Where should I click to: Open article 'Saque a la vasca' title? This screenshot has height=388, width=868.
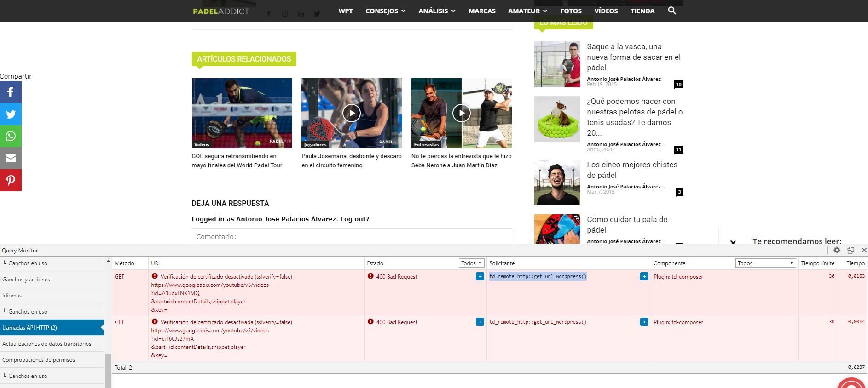click(634, 57)
